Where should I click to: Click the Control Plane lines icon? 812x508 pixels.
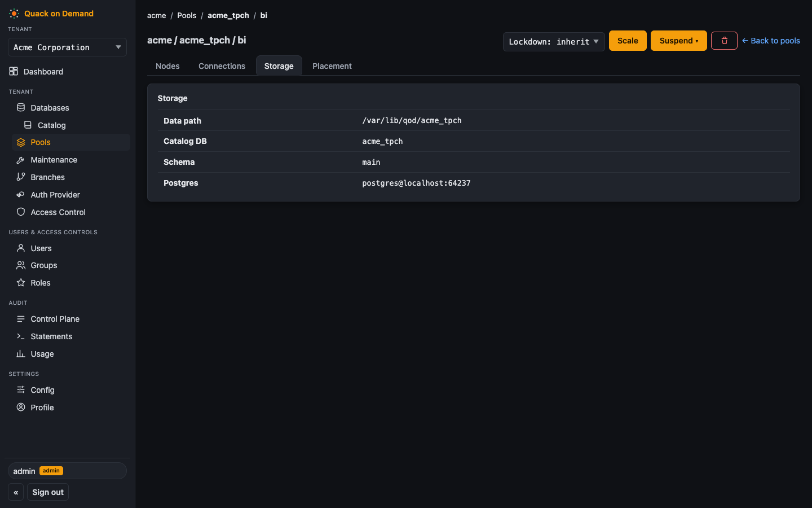(x=21, y=318)
